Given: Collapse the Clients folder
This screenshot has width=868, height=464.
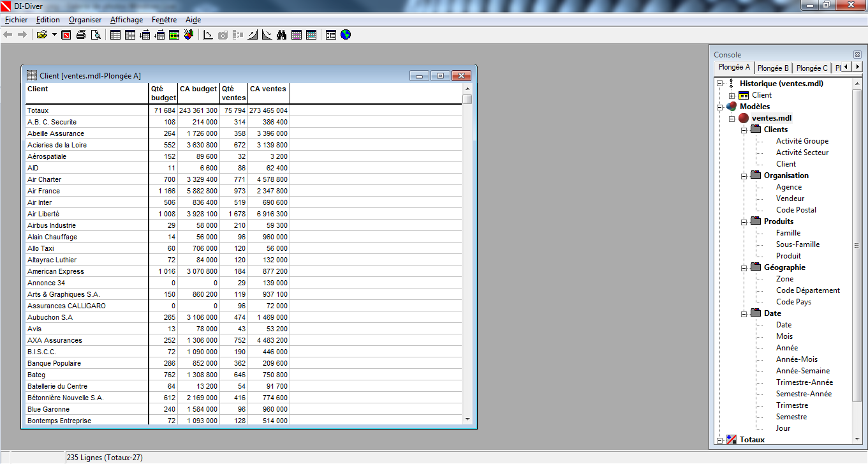Looking at the screenshot, I should coord(744,130).
